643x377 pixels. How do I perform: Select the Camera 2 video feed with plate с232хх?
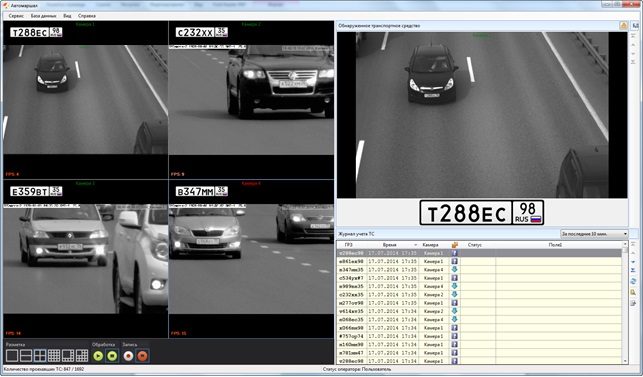click(x=251, y=100)
